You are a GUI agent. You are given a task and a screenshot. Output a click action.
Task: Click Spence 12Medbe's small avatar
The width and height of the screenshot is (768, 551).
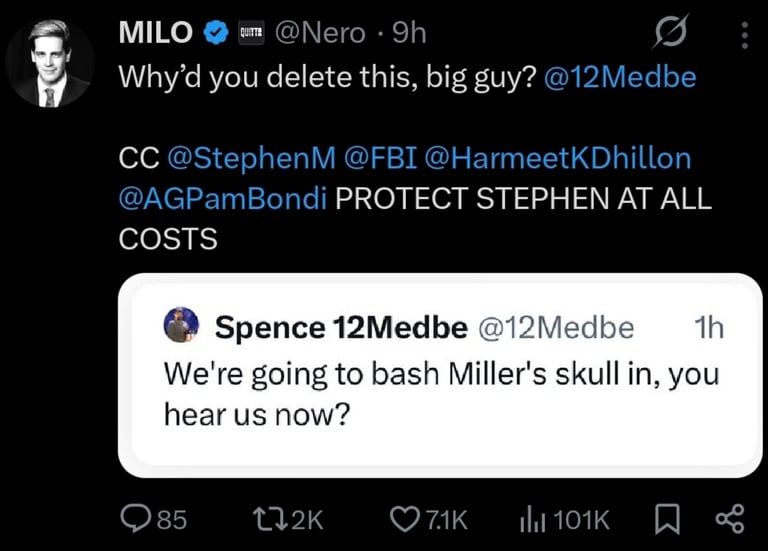pos(181,326)
